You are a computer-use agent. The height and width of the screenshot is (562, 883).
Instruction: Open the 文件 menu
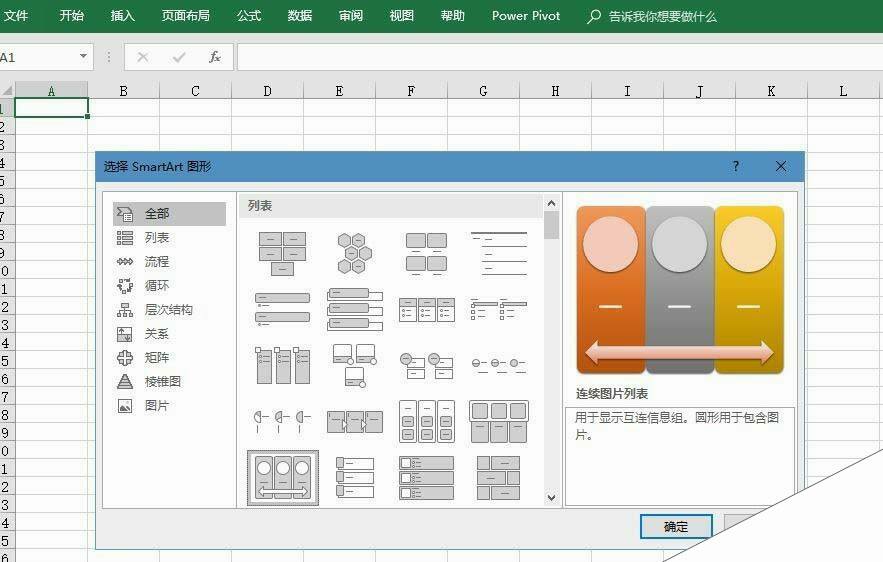pyautogui.click(x=15, y=16)
